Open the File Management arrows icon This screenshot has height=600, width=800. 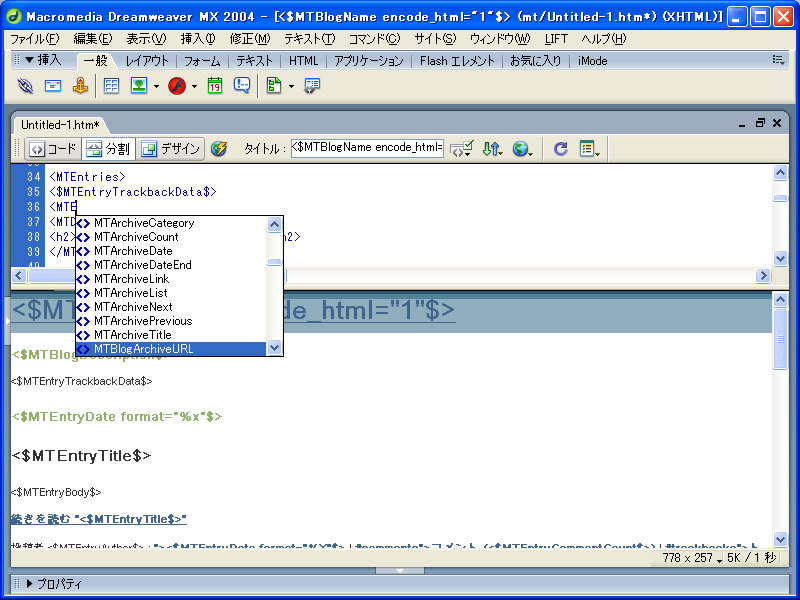[x=492, y=149]
